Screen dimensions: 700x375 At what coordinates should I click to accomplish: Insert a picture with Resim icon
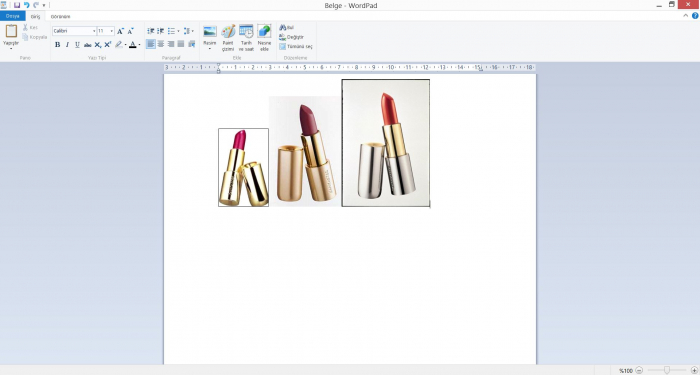point(210,31)
